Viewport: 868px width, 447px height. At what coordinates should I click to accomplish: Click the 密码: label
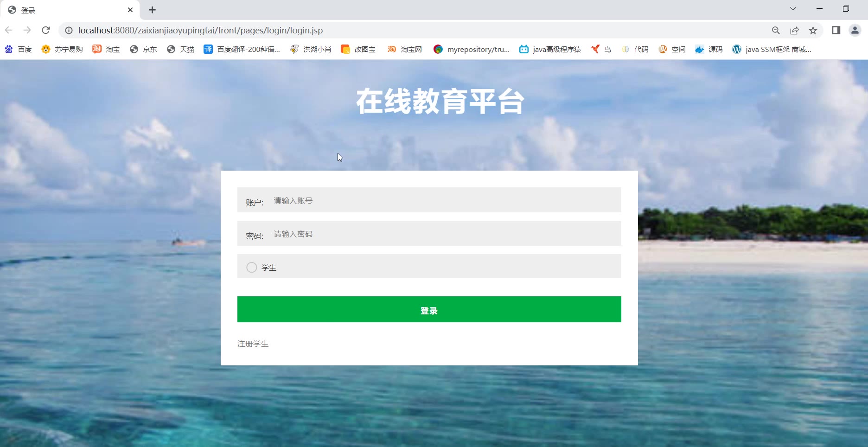click(255, 236)
